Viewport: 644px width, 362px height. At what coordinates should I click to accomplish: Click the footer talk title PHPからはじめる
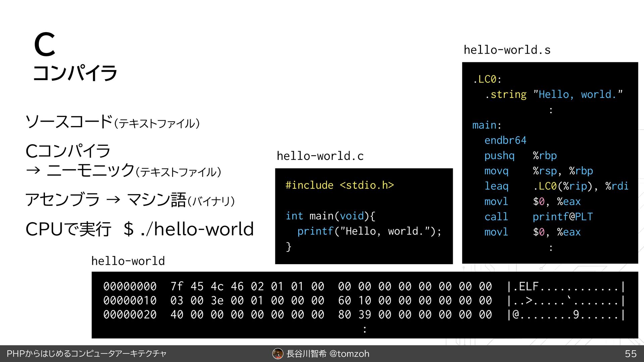coord(87,354)
